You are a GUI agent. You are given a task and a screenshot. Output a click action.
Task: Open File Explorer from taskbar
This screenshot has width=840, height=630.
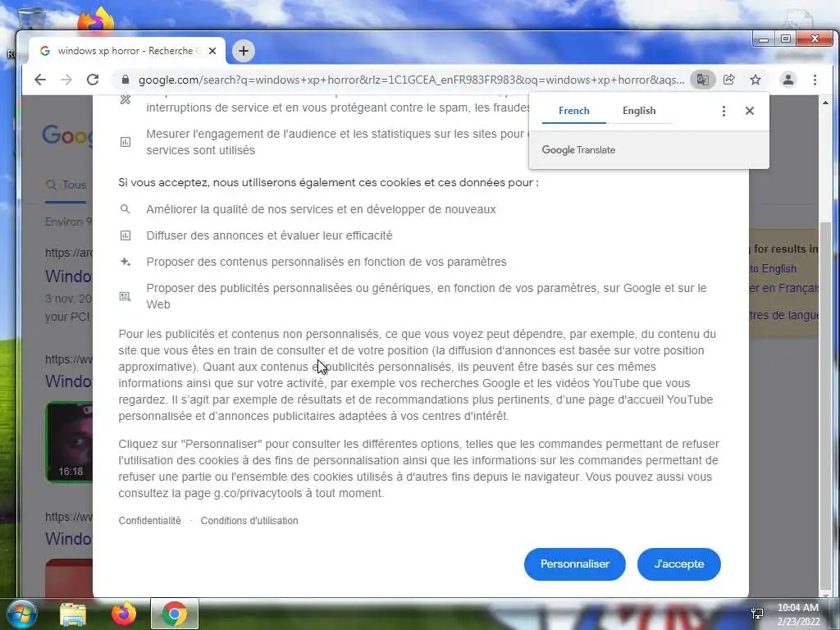(x=73, y=614)
